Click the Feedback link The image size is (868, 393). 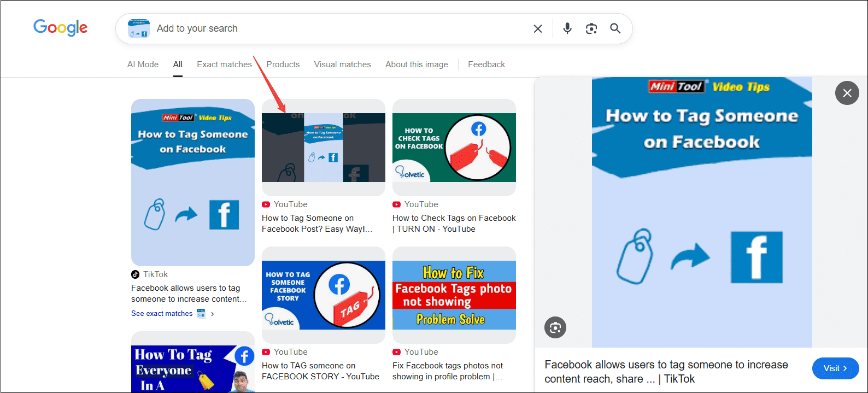pyautogui.click(x=486, y=64)
